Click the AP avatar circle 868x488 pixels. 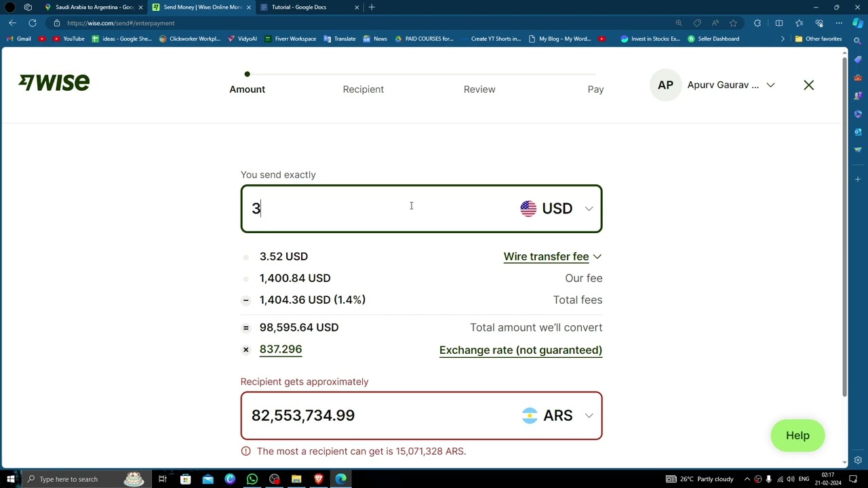pyautogui.click(x=665, y=85)
